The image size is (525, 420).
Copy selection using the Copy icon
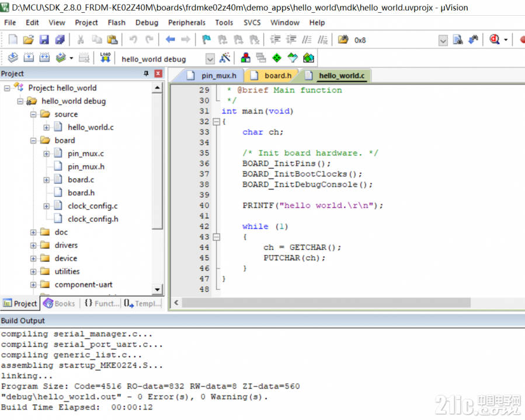coord(97,40)
